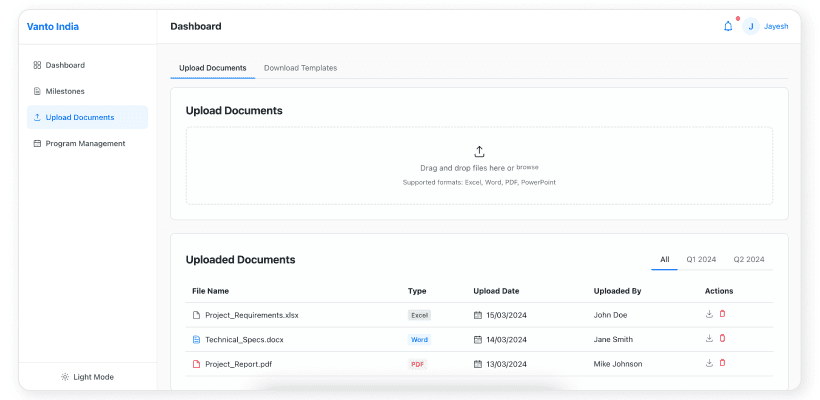Click the Uploaded By column header
Image resolution: width=820 pixels, height=400 pixels.
pos(618,291)
